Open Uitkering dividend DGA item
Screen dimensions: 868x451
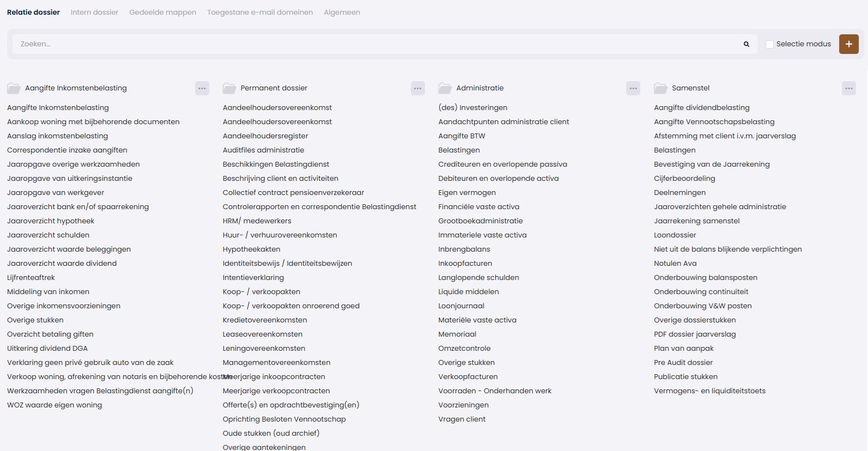[47, 349]
